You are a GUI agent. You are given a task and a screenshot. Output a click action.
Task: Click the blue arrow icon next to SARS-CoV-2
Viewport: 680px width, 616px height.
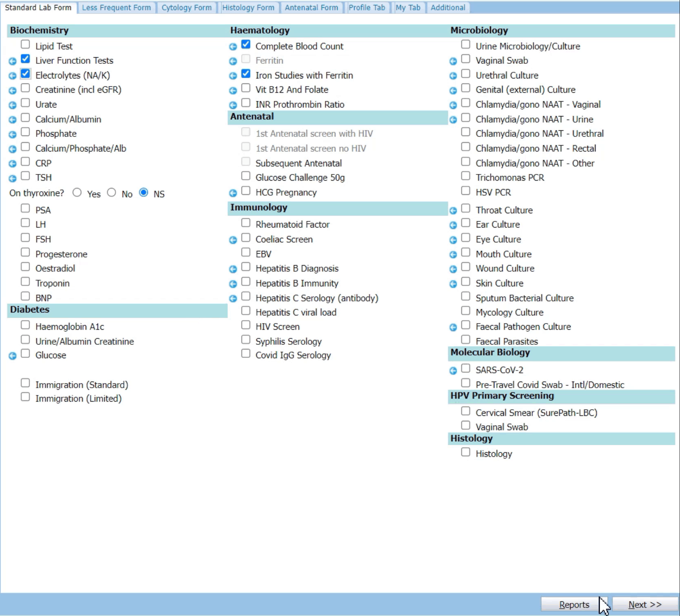(x=453, y=371)
